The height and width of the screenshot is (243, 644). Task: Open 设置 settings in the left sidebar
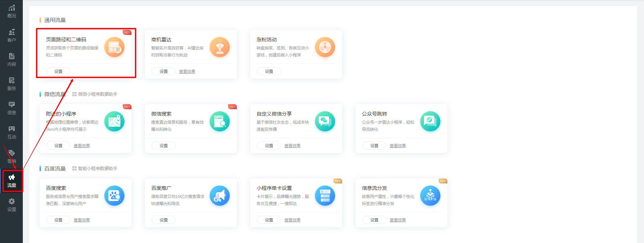tap(12, 205)
